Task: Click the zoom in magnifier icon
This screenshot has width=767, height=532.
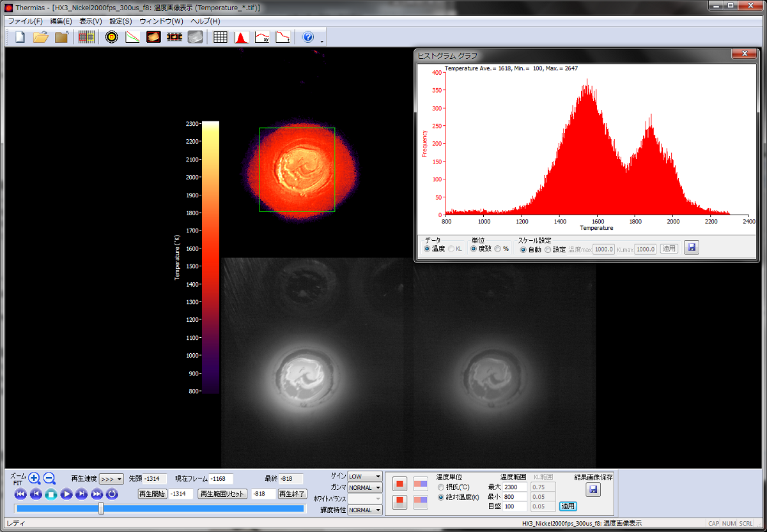Action: coord(35,478)
